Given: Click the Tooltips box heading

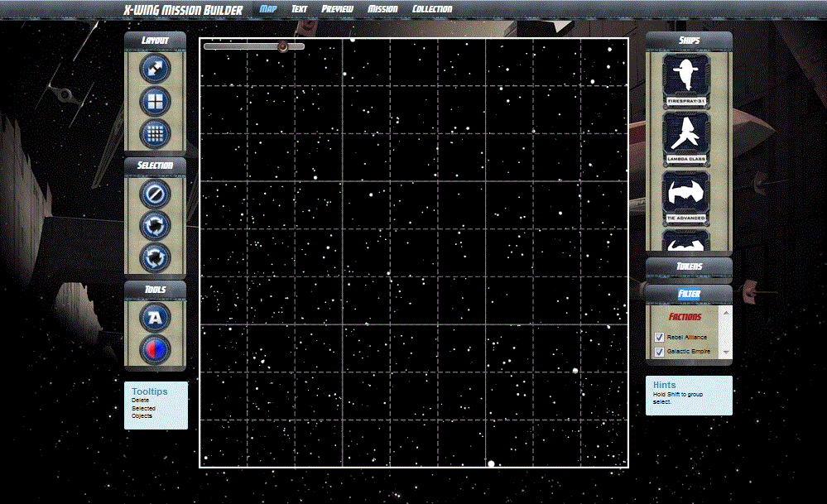Looking at the screenshot, I should point(150,391).
